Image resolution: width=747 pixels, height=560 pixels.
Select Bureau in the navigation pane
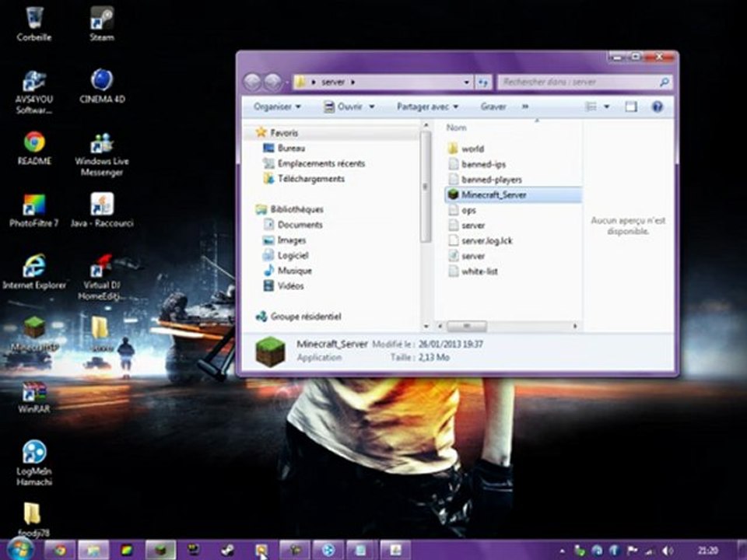click(284, 148)
